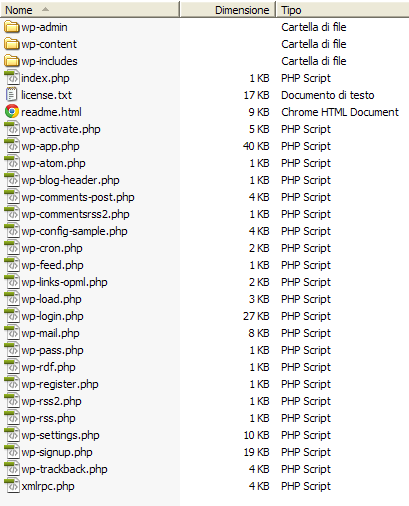Click the wp-blog-header.php file icon

[x=12, y=180]
